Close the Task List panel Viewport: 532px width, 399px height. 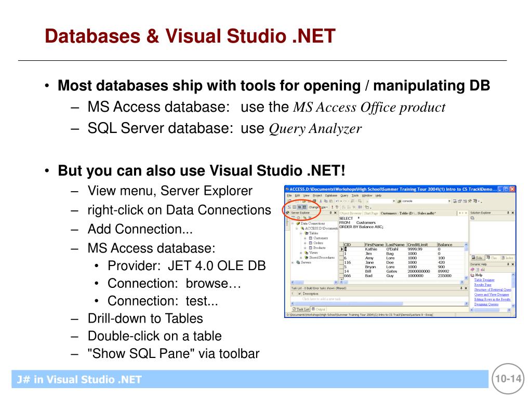pos(466,288)
